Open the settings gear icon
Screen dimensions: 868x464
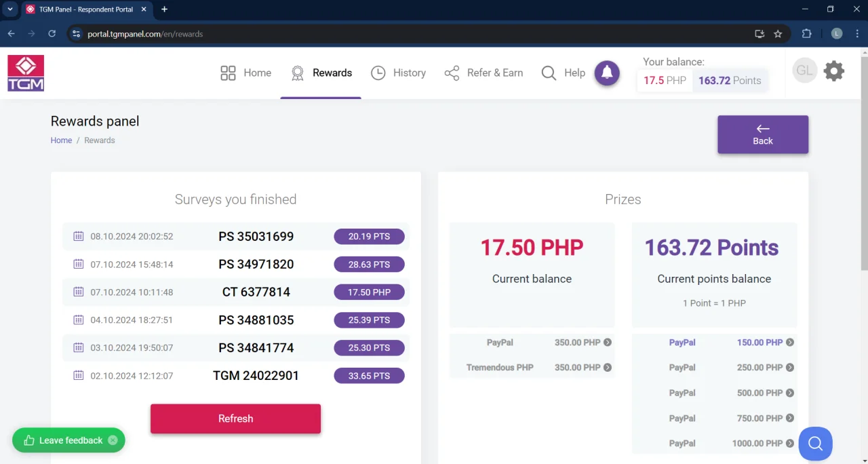tap(833, 71)
